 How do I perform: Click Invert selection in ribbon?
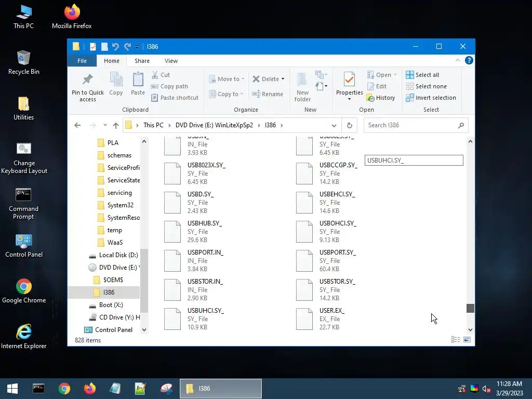pyautogui.click(x=431, y=98)
